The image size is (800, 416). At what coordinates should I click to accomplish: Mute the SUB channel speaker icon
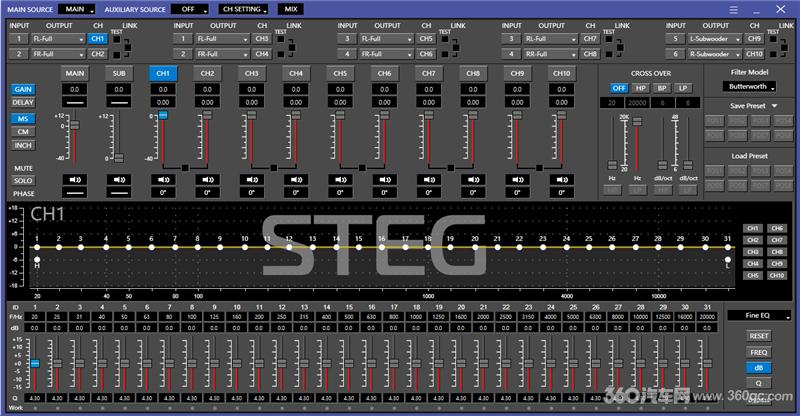pyautogui.click(x=119, y=180)
